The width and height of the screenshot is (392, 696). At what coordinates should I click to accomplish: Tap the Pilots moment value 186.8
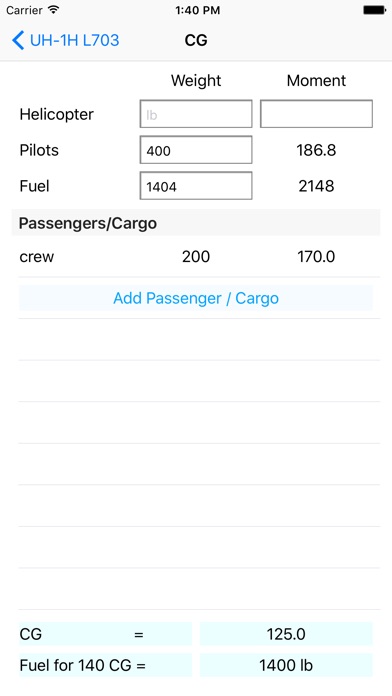316,150
